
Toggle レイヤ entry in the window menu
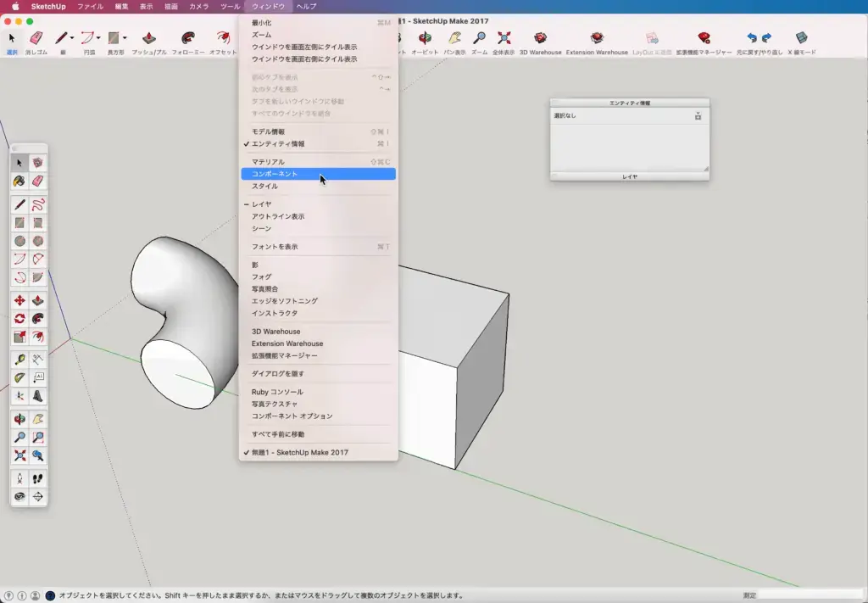pyautogui.click(x=319, y=204)
